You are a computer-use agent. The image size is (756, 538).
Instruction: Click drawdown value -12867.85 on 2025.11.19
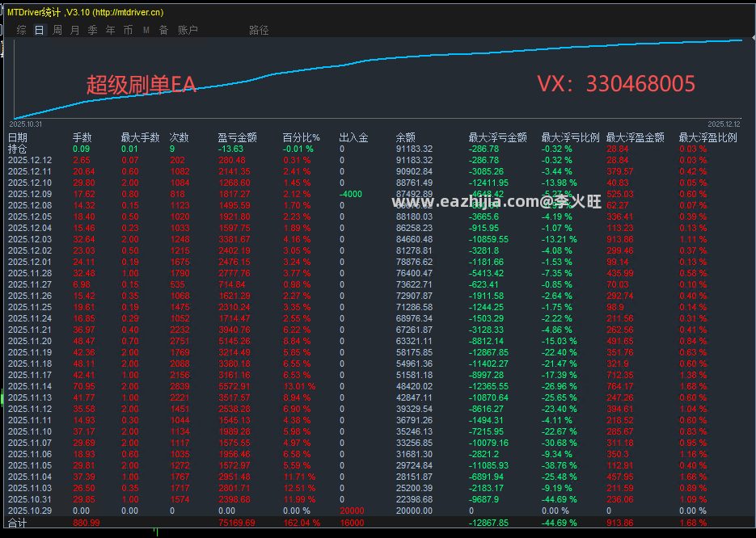point(488,352)
